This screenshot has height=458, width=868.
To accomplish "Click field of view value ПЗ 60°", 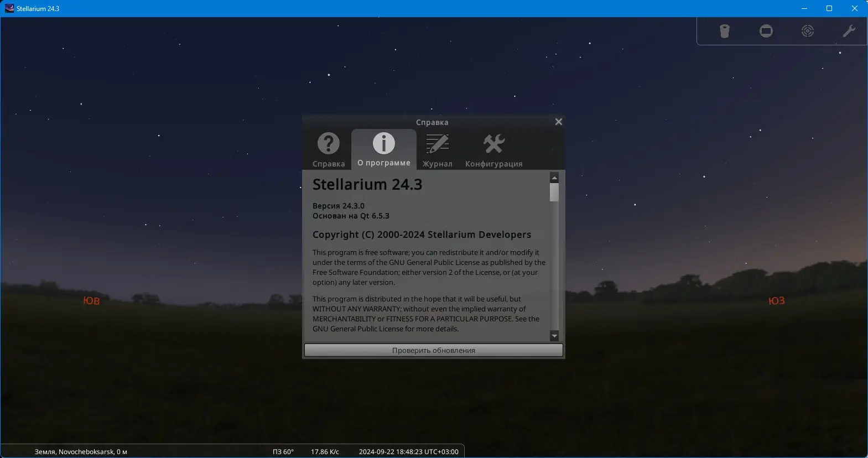I will click(x=283, y=451).
